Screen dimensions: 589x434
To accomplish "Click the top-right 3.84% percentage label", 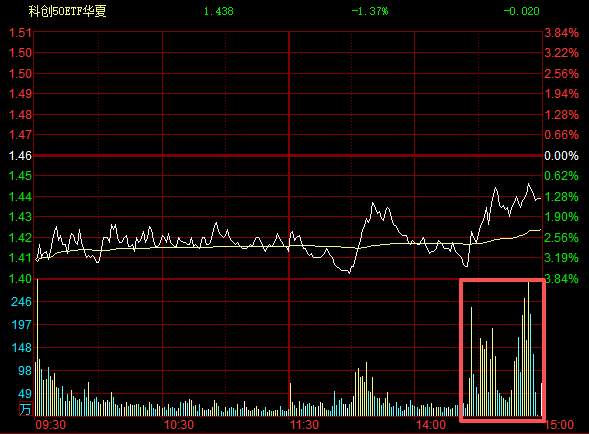I will (562, 33).
